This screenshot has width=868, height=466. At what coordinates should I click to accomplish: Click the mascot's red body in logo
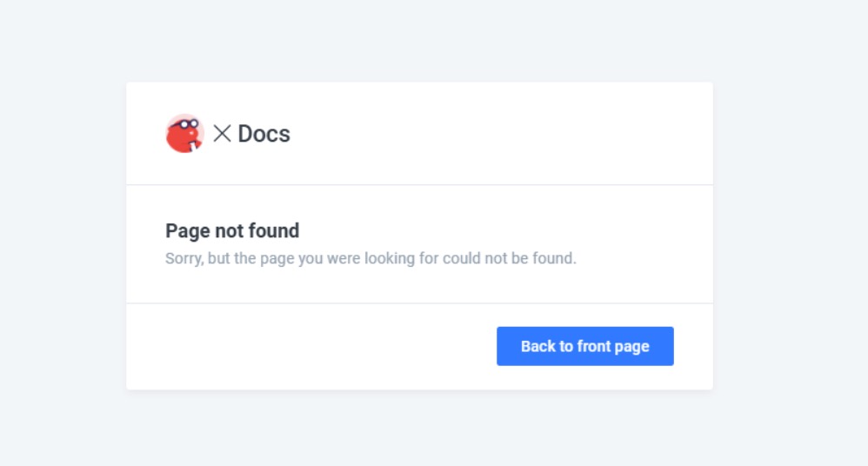tap(182, 141)
